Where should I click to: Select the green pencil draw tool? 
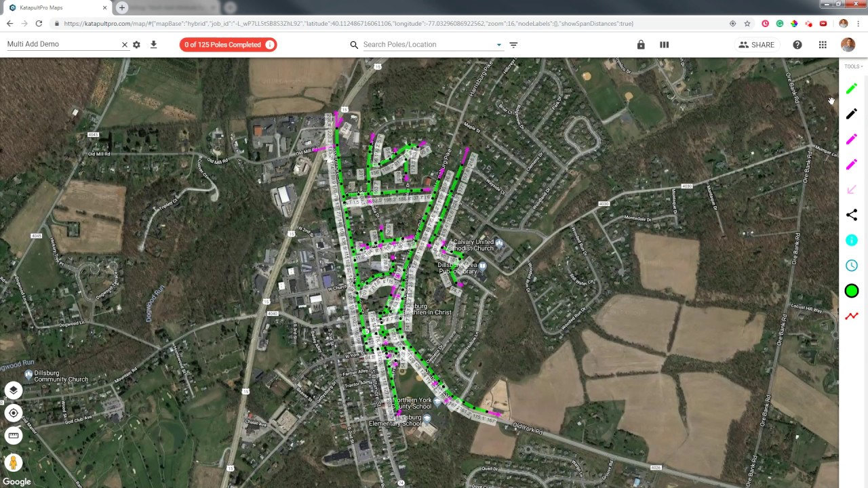coord(852,88)
